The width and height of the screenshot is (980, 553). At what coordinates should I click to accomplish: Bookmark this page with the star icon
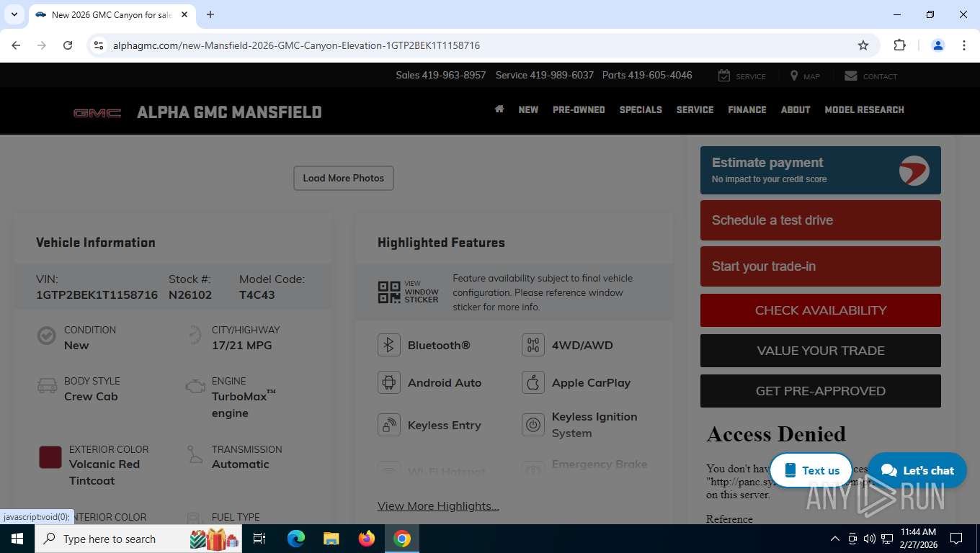(863, 45)
